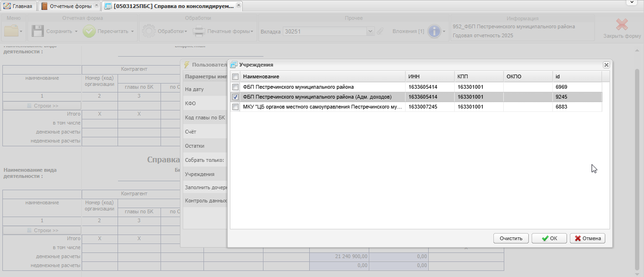Click the Печатные формы printer icon

pos(199,31)
